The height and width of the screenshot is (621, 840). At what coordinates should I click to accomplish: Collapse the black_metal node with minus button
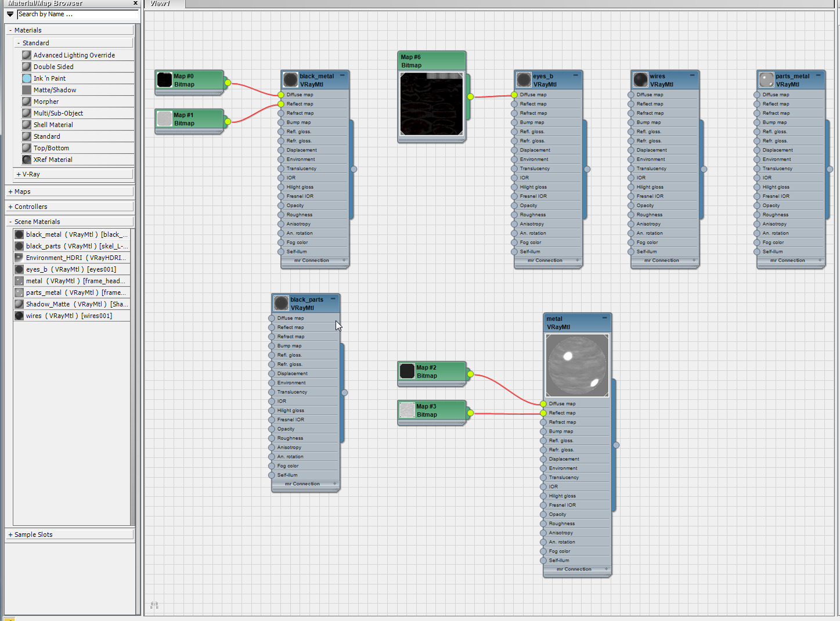[343, 75]
